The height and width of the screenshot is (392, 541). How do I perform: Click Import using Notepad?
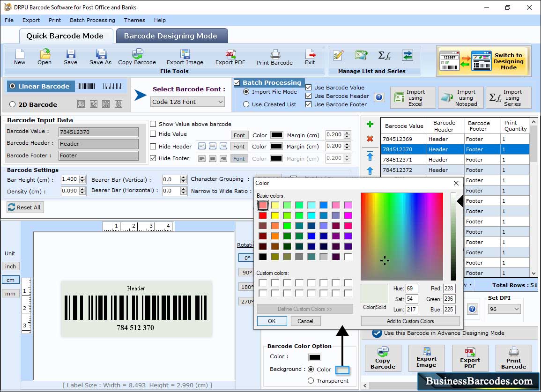[x=461, y=98]
